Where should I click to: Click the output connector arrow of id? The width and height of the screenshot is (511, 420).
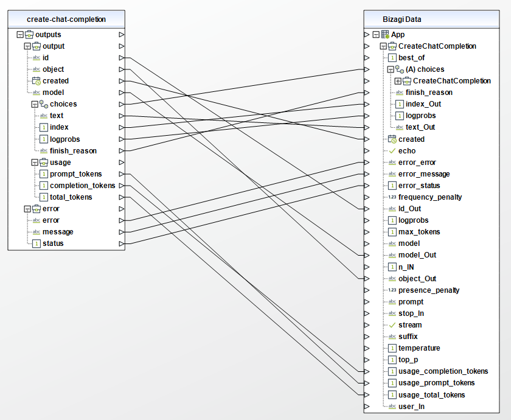click(122, 58)
